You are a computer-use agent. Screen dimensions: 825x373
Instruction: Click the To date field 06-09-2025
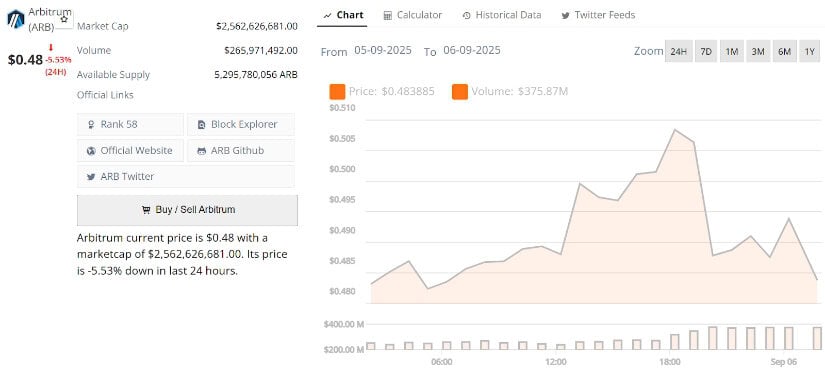pyautogui.click(x=472, y=51)
